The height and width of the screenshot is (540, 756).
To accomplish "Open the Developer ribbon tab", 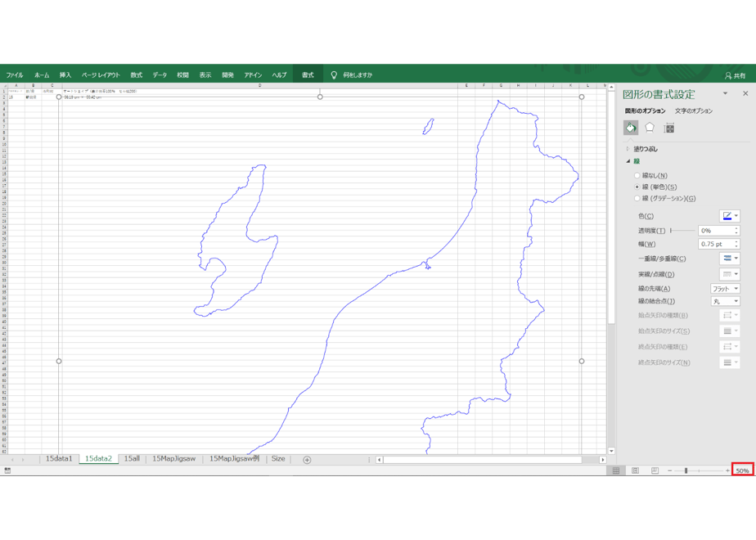I will [227, 75].
